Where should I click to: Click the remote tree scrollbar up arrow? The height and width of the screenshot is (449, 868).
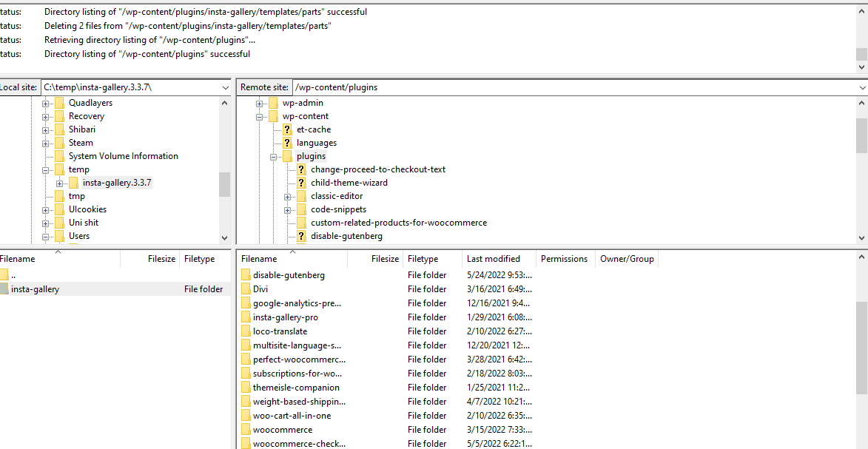tap(861, 102)
